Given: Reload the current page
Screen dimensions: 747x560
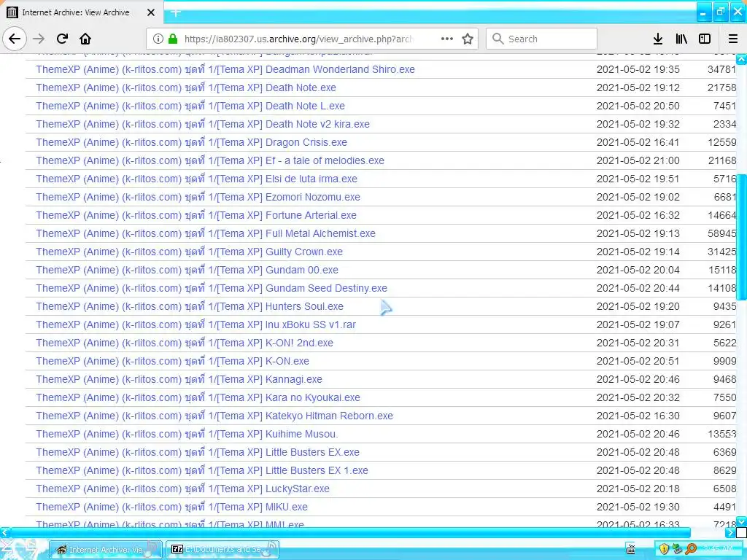Looking at the screenshot, I should (62, 39).
